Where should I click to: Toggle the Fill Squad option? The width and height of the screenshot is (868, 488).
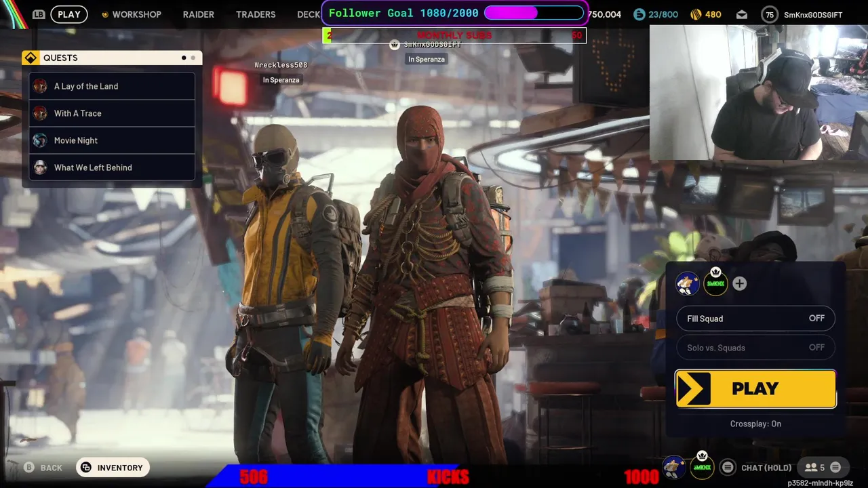(x=755, y=319)
